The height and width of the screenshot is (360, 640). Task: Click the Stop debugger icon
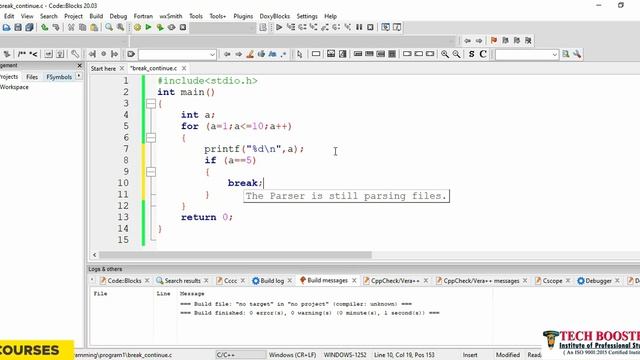pyautogui.click(x=370, y=27)
